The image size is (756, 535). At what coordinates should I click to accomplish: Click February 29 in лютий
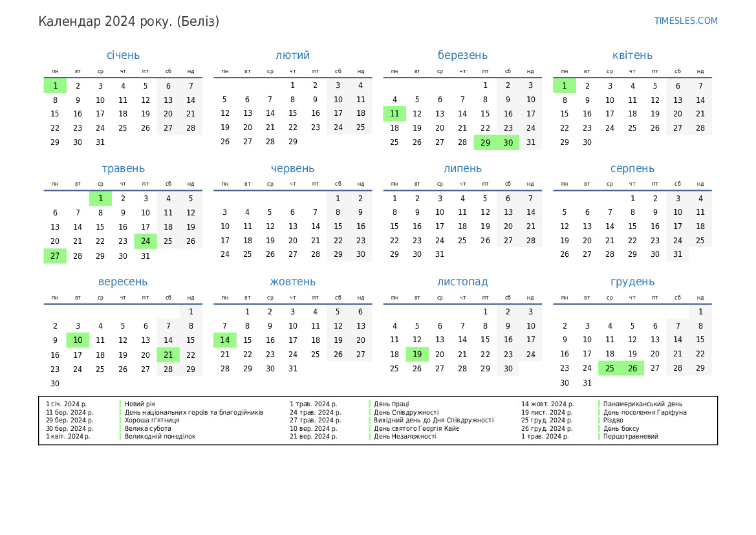pos(293,142)
